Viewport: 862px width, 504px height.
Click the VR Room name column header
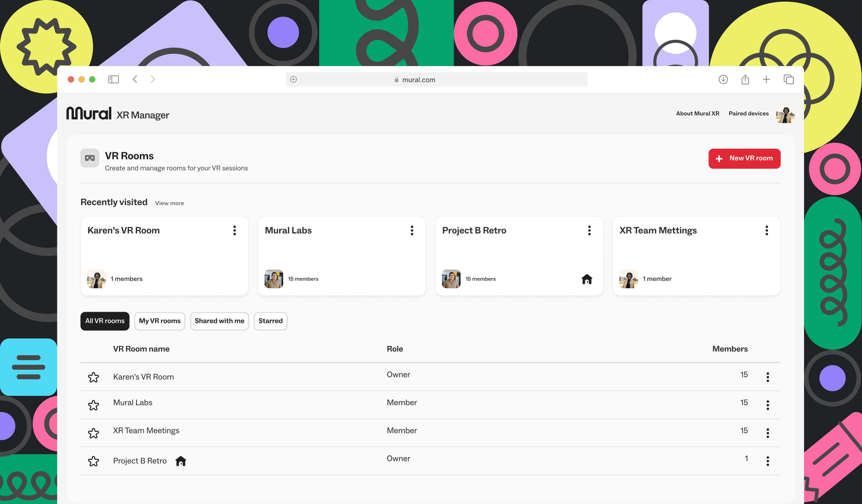coord(141,349)
